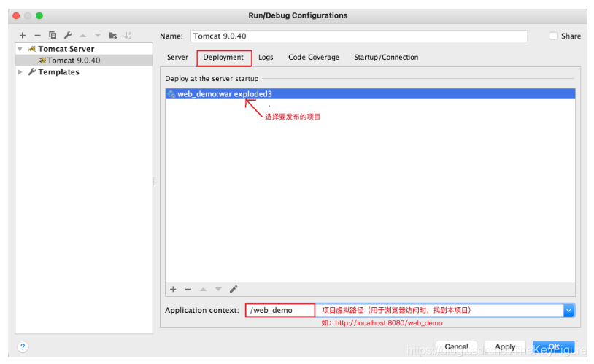Click the Templates wrench icon in tree
Screen dimensions: 594x364
pyautogui.click(x=32, y=71)
